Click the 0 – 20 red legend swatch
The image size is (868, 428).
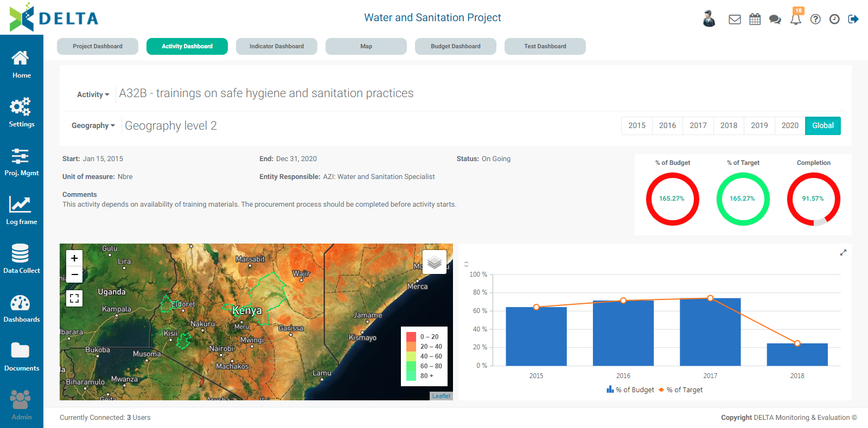point(411,337)
